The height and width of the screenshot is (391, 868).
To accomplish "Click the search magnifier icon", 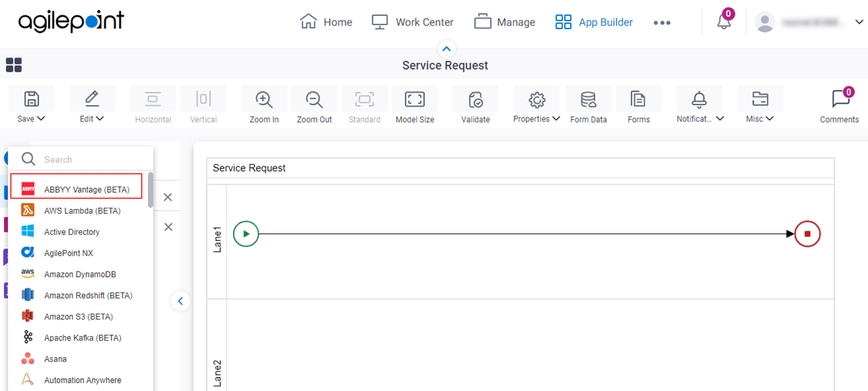I will (28, 159).
